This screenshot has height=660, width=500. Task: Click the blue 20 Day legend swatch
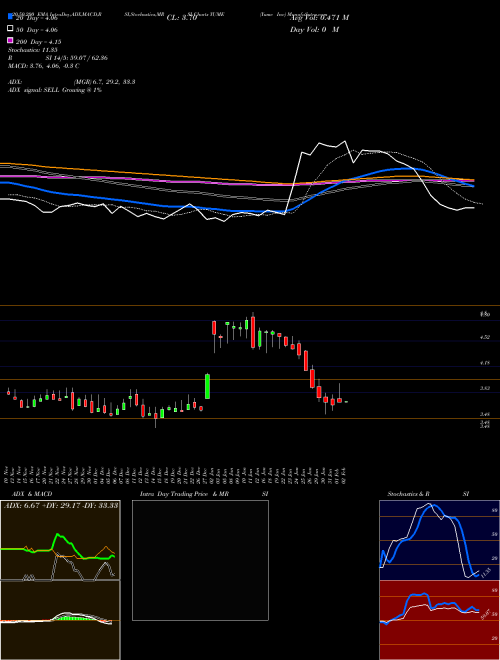10,16
